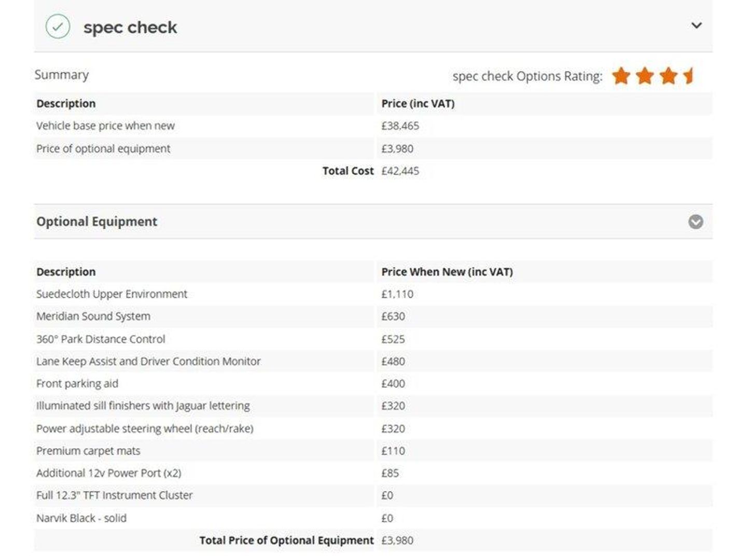Select the 360° Park Distance Control row
This screenshot has height=560, width=747.
[101, 339]
